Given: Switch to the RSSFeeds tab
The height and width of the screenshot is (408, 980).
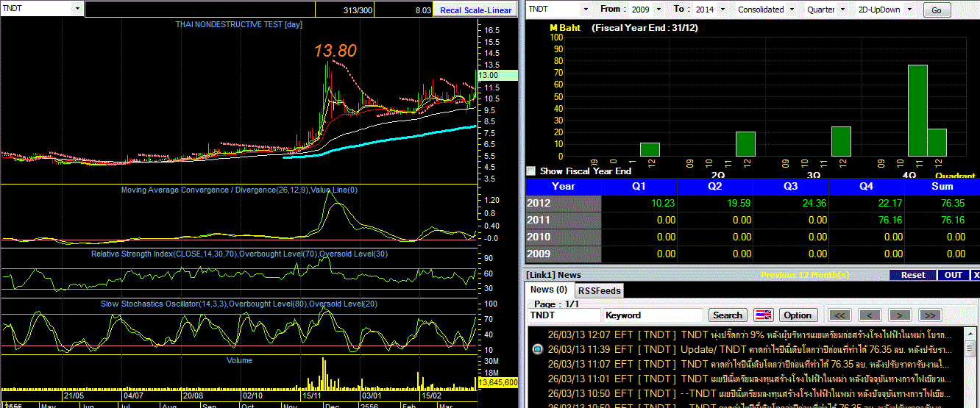Looking at the screenshot, I should pos(598,290).
